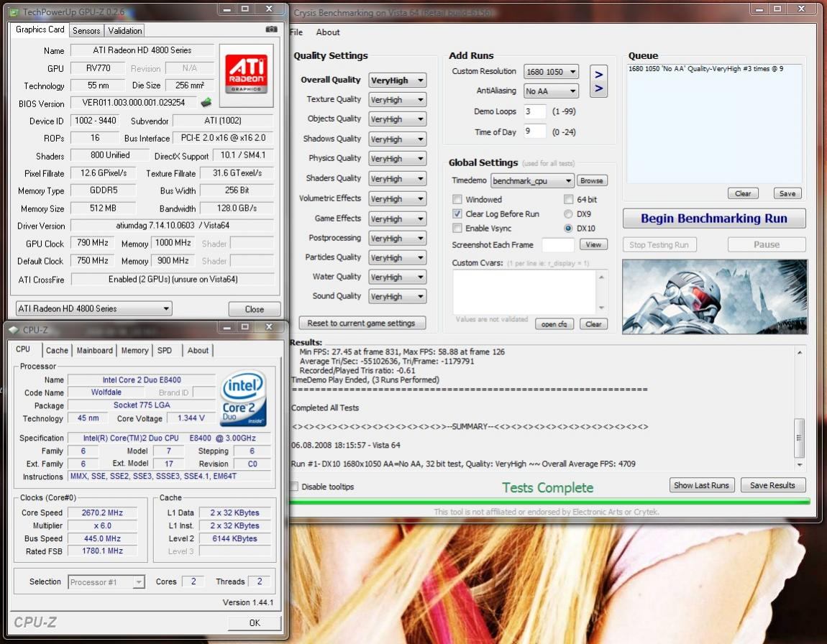The height and width of the screenshot is (644, 827).
Task: Click the Show Last Runs button
Action: click(701, 485)
